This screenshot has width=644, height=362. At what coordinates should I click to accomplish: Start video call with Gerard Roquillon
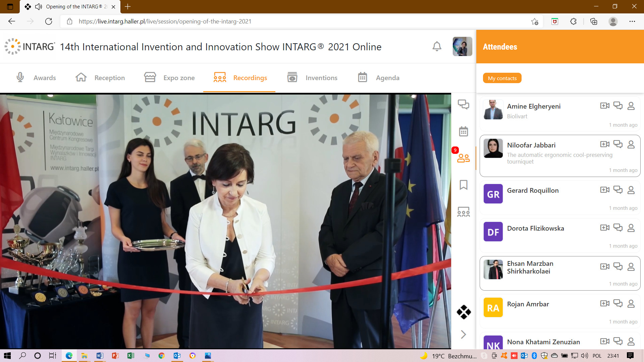[x=605, y=190]
